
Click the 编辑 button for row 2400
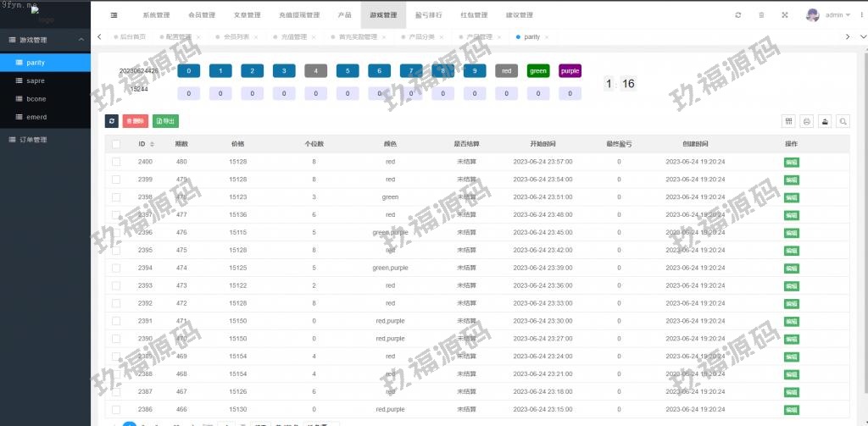pos(791,162)
